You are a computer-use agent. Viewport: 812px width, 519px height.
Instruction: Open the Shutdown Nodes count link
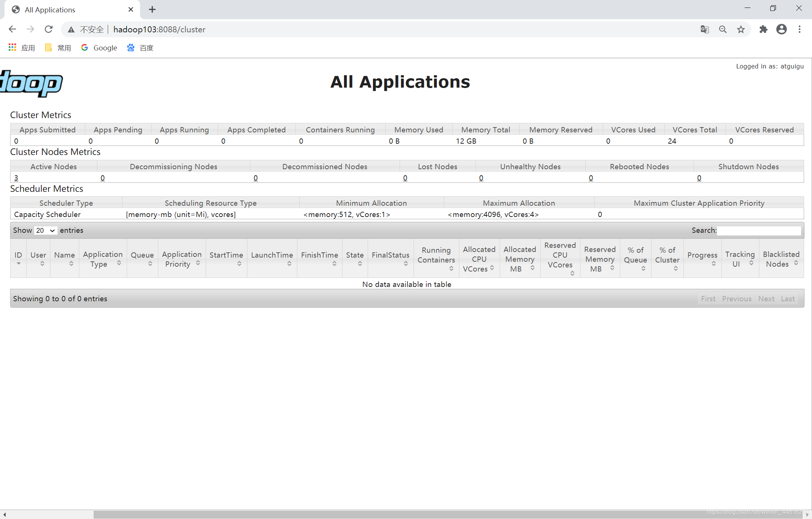click(x=699, y=178)
